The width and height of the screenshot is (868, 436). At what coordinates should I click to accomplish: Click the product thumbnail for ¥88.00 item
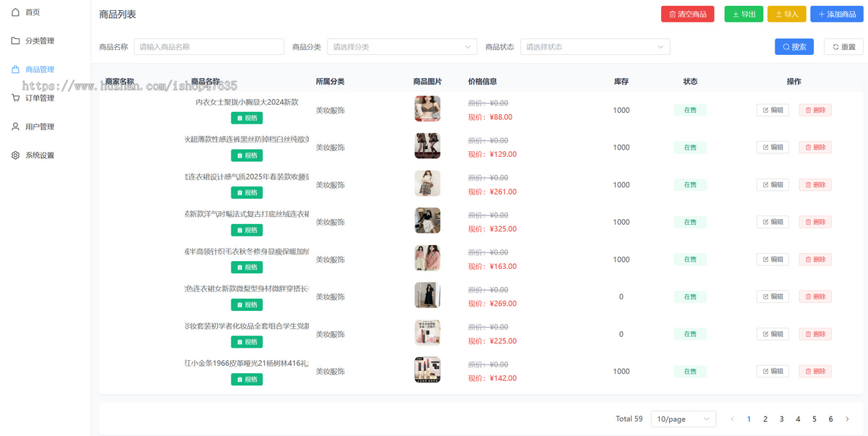pos(427,109)
